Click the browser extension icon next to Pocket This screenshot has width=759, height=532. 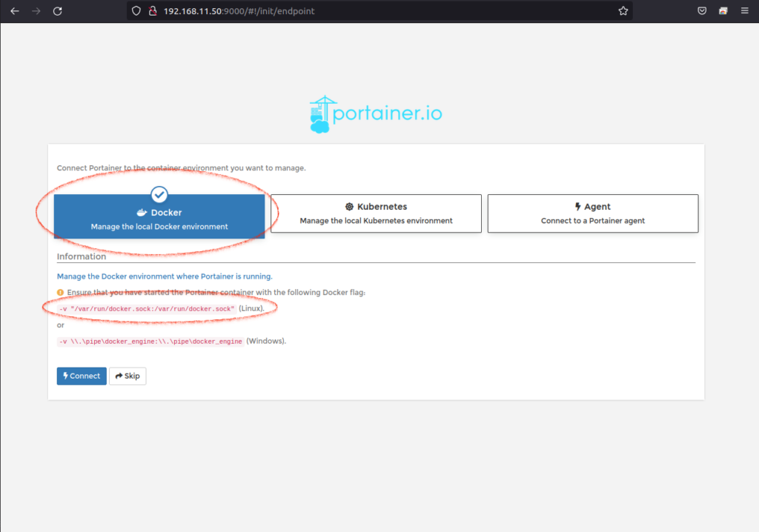(x=723, y=10)
